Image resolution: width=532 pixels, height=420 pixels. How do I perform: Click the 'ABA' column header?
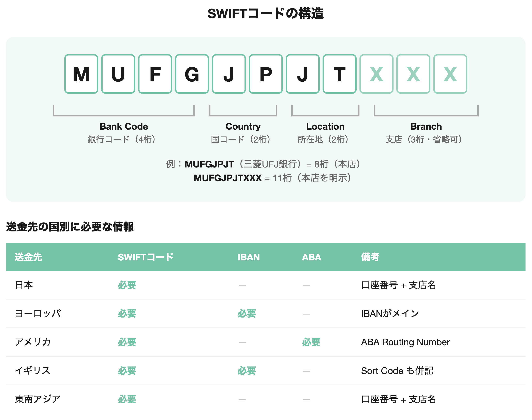coord(311,257)
